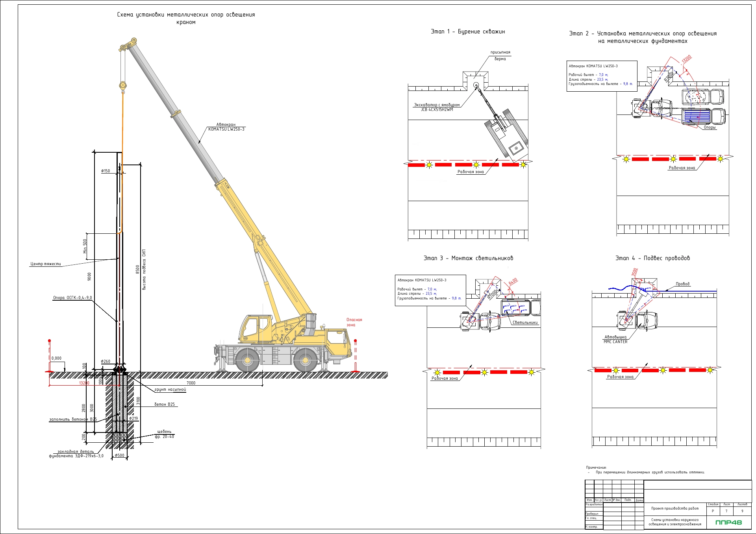The width and height of the screenshot is (756, 534).
Task: Click the Рабочая зона label in Этап 1
Action: (471, 172)
